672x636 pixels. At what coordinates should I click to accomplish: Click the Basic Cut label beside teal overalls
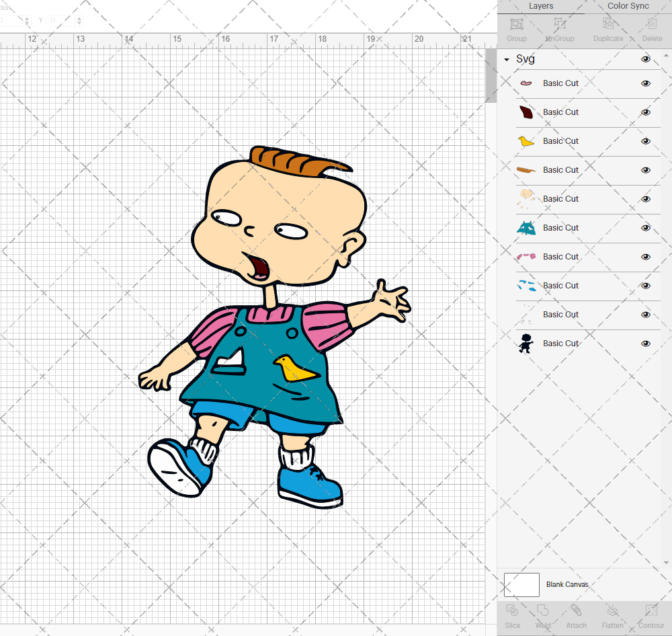tap(560, 228)
